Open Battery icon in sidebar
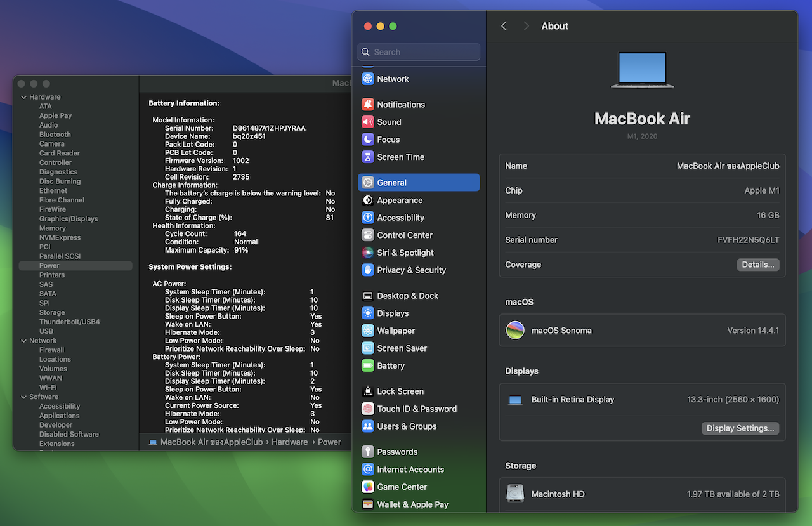 tap(368, 366)
